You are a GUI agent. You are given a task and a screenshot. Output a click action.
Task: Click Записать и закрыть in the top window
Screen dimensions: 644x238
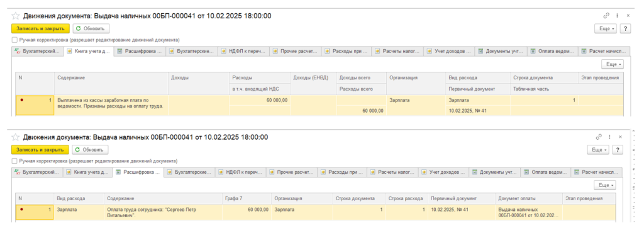pos(41,29)
